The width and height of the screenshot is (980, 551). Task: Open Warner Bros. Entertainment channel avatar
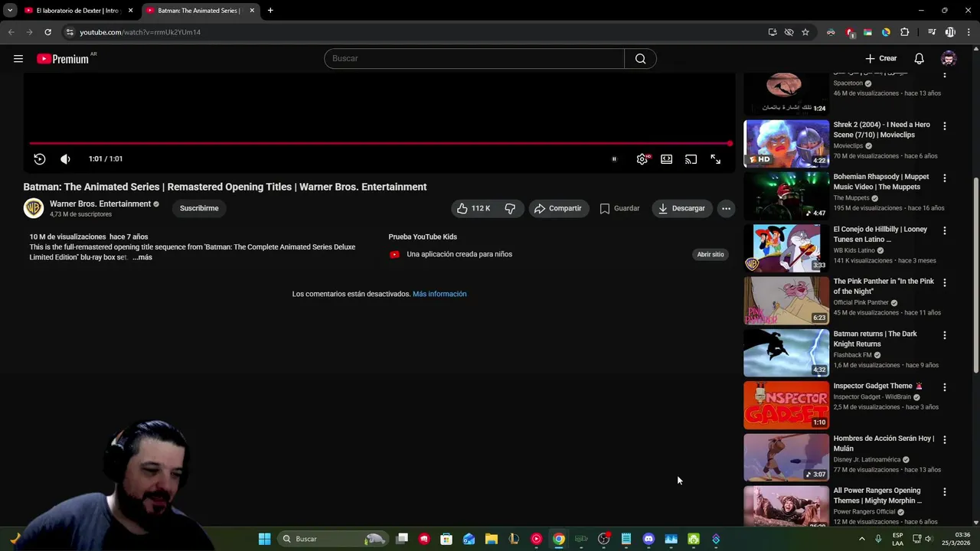coord(34,208)
